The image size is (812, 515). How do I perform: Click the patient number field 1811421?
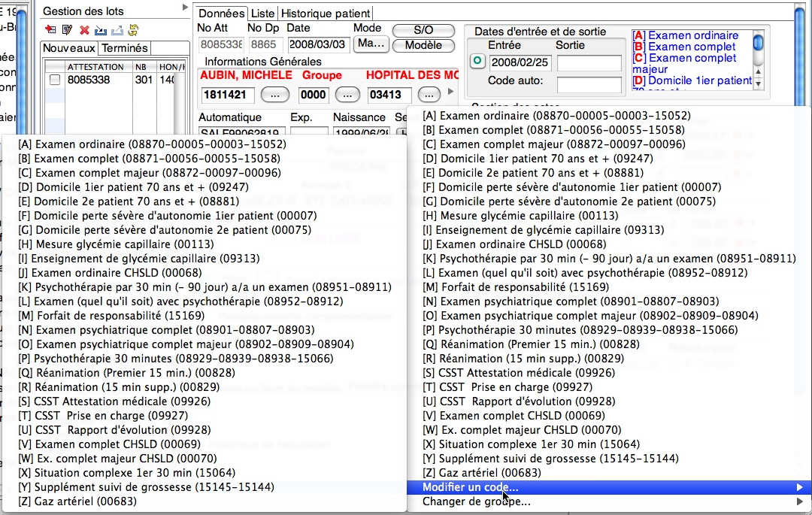click(227, 95)
